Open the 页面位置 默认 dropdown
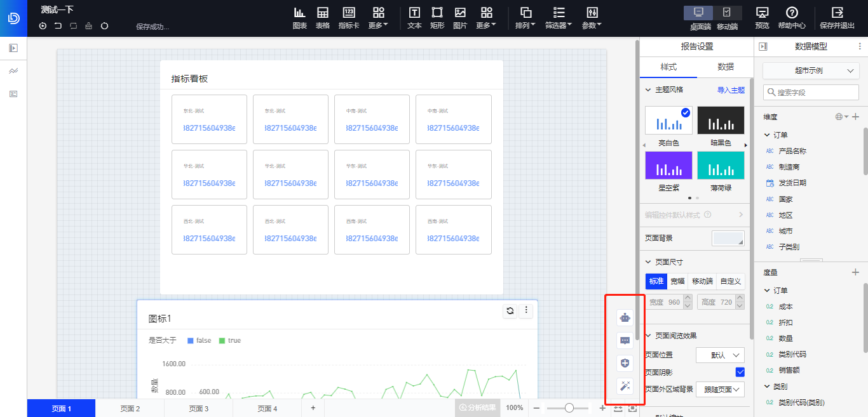 point(720,355)
